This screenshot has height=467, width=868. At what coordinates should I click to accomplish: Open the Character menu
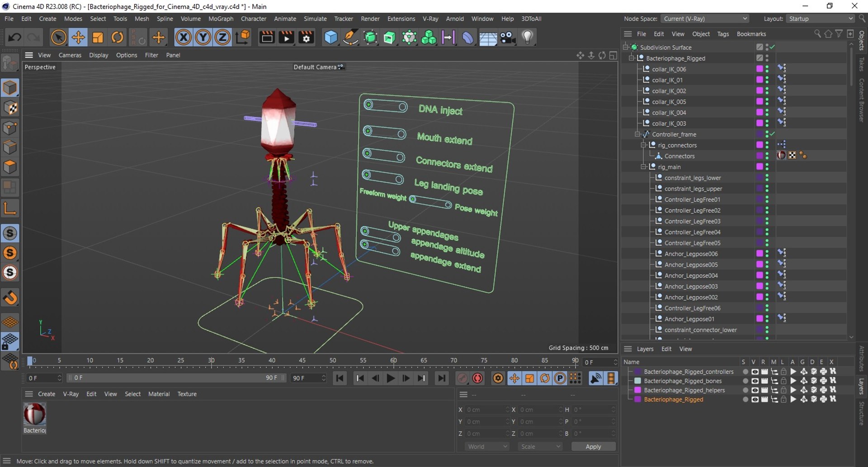(x=254, y=19)
